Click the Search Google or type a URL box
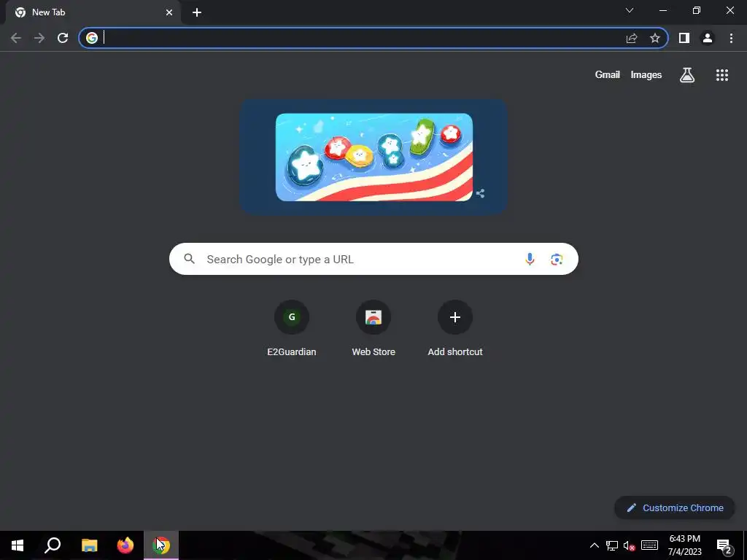The height and width of the screenshot is (560, 747). 373,259
